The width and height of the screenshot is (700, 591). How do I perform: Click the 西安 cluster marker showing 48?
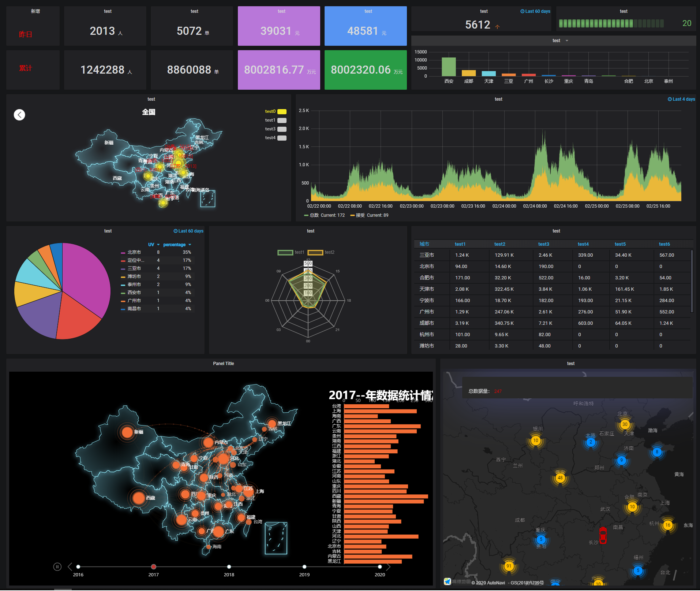pos(560,478)
